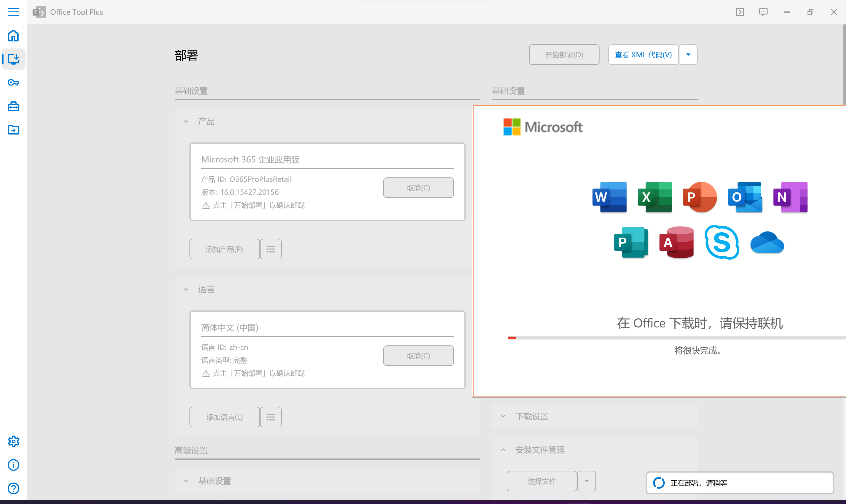Click the 添加语言(L) button

tap(224, 417)
